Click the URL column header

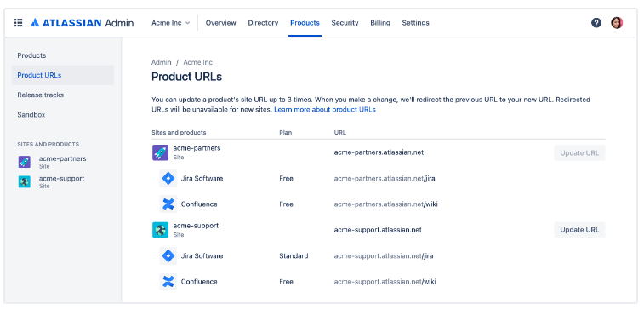(x=340, y=132)
